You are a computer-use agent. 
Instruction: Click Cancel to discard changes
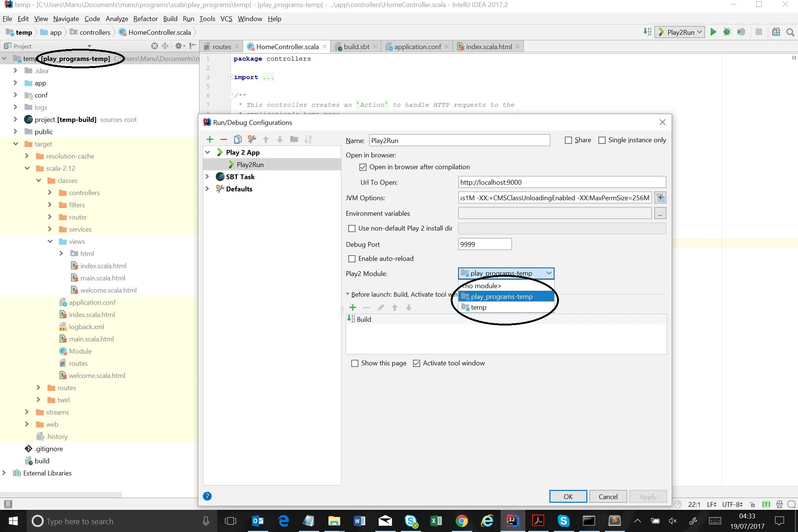607,497
